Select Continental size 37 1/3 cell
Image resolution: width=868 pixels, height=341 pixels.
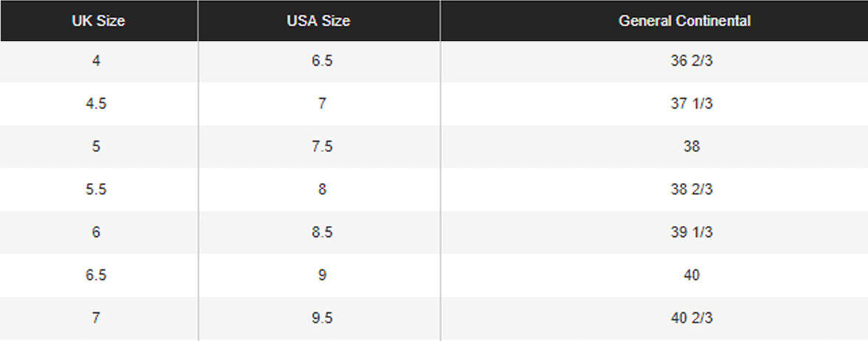(x=692, y=104)
